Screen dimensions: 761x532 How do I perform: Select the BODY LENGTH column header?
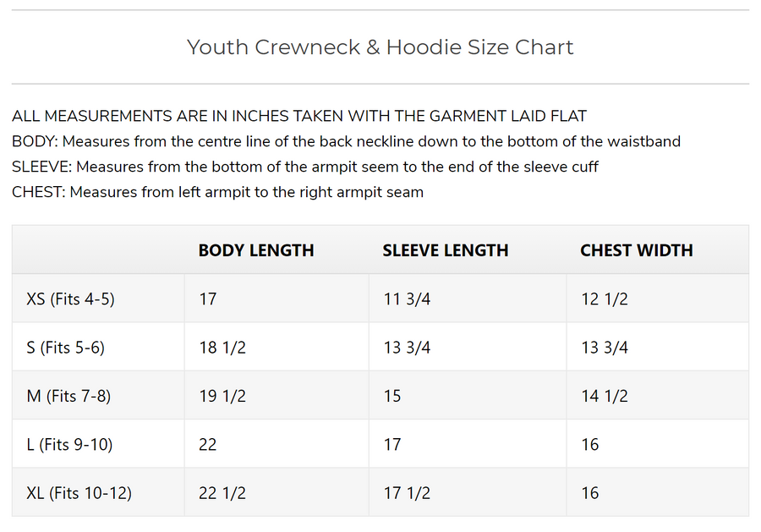[x=256, y=250]
